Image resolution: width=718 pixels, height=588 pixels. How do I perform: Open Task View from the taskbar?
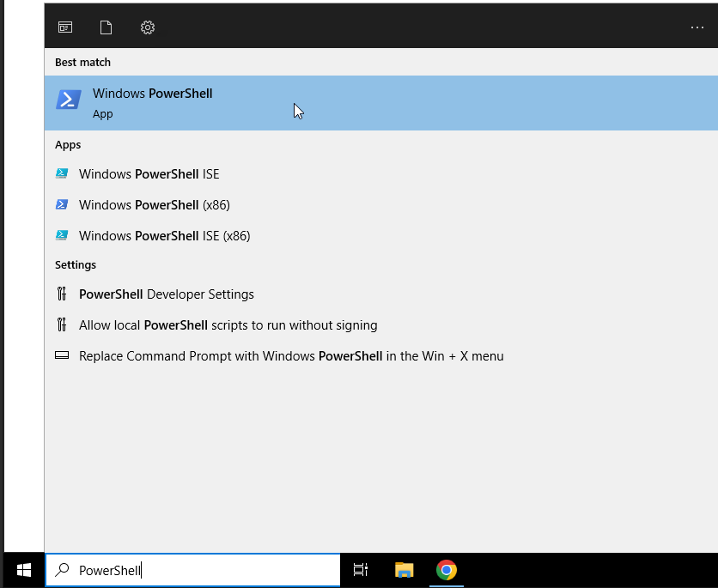361,570
